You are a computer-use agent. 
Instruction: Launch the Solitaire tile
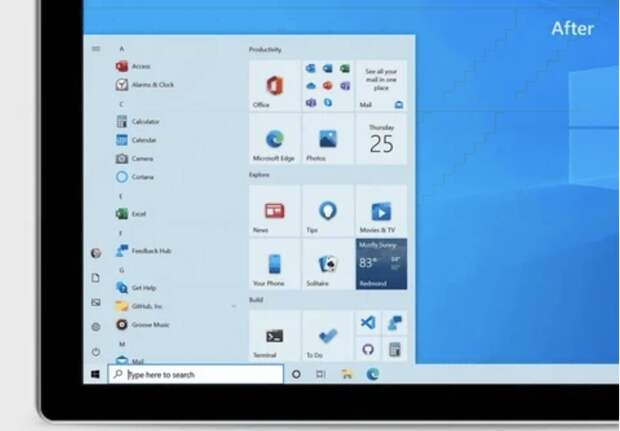tap(328, 264)
